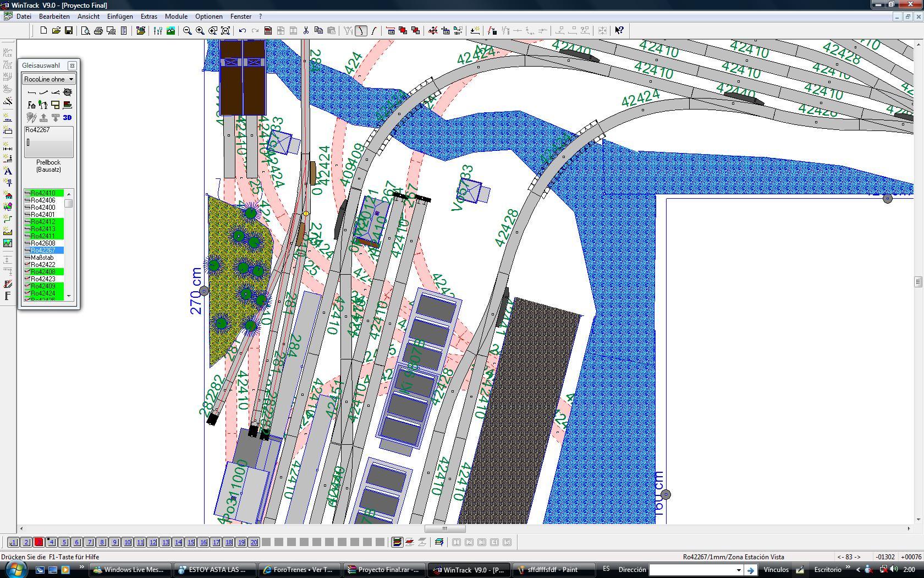The width and height of the screenshot is (924, 578).
Task: Undo the last action with the toolbar arrow
Action: [243, 31]
